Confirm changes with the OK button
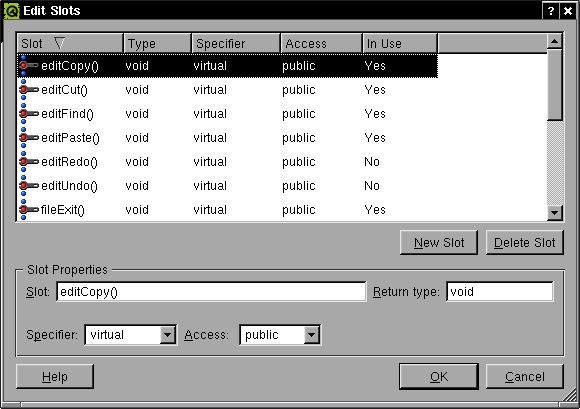The width and height of the screenshot is (580, 409). pyautogui.click(x=439, y=376)
